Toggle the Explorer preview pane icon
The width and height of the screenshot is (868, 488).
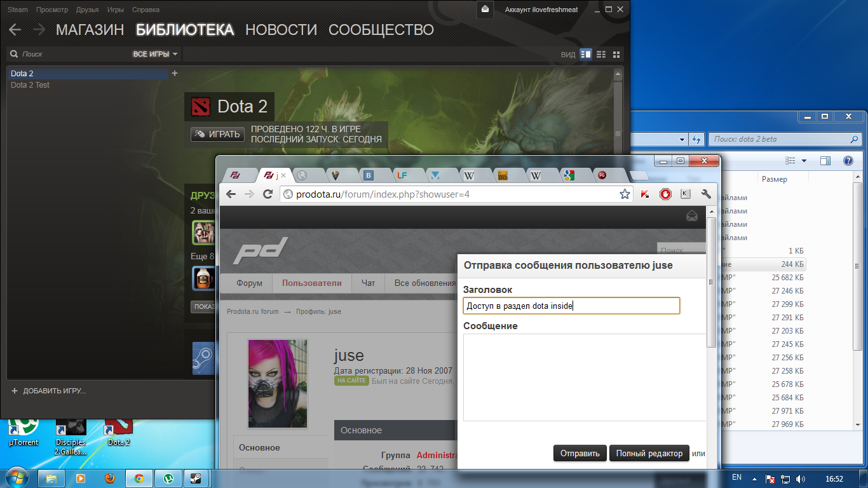[825, 161]
